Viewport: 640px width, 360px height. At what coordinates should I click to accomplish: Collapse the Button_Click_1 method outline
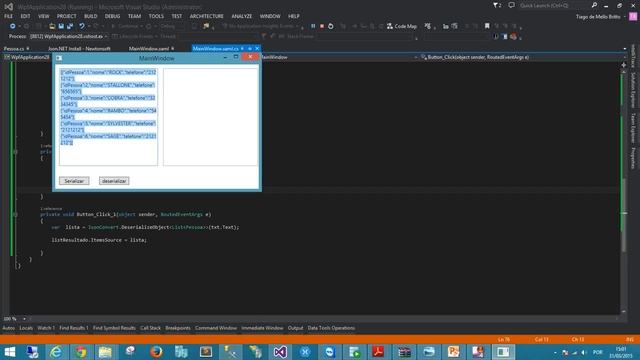click(x=16, y=214)
